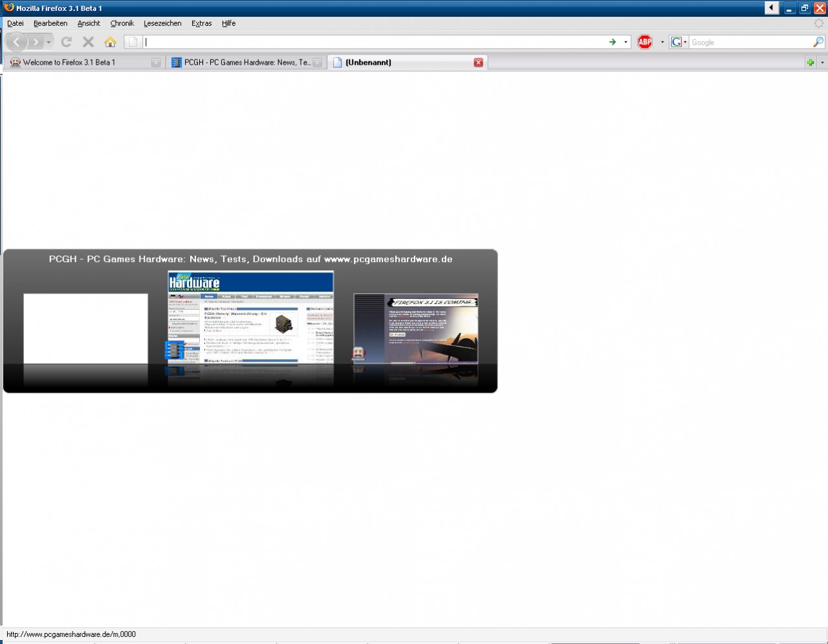Choose a search engine via the Google icon
The image size is (828, 644).
679,42
